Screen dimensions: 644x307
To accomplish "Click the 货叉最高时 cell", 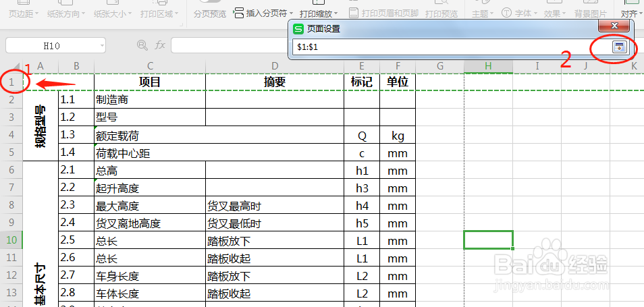I will 275,205.
